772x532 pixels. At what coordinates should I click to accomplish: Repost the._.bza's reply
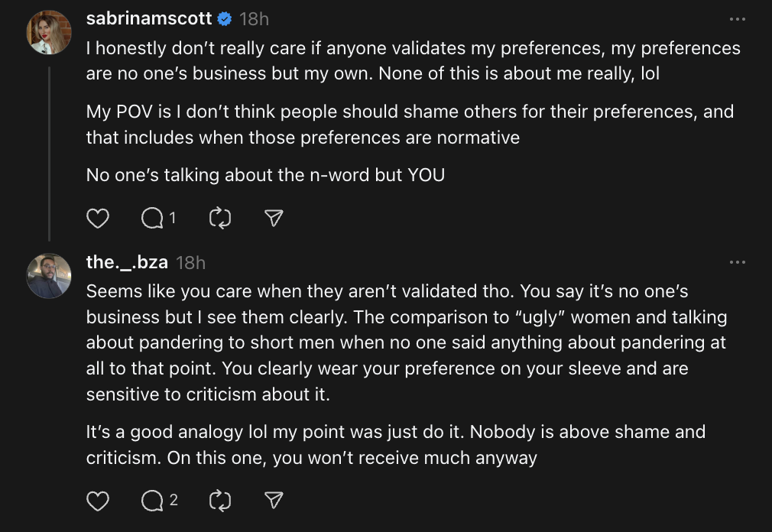coord(220,501)
